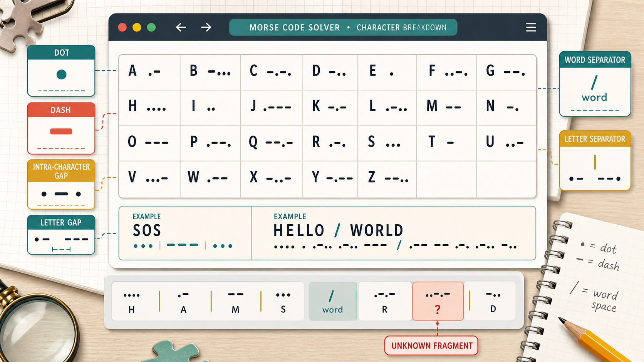Select the letter T cell
Viewport: 644px width, 362px height.
tap(447, 143)
